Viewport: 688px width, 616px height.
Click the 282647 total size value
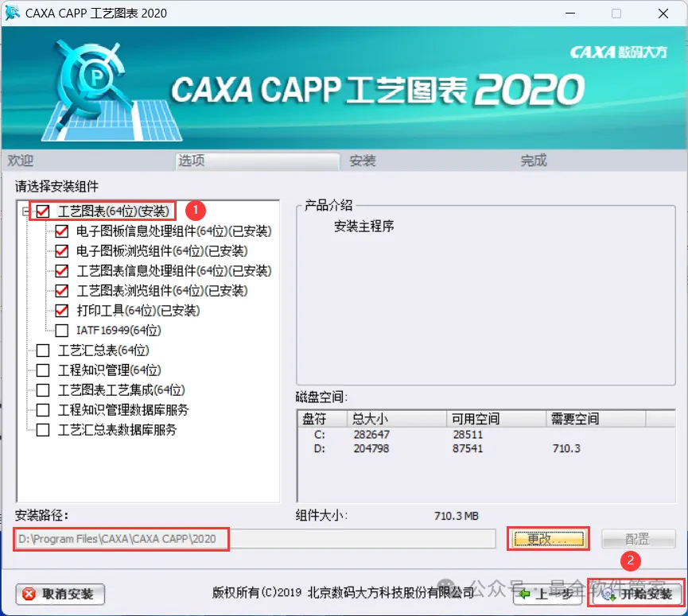[x=371, y=435]
